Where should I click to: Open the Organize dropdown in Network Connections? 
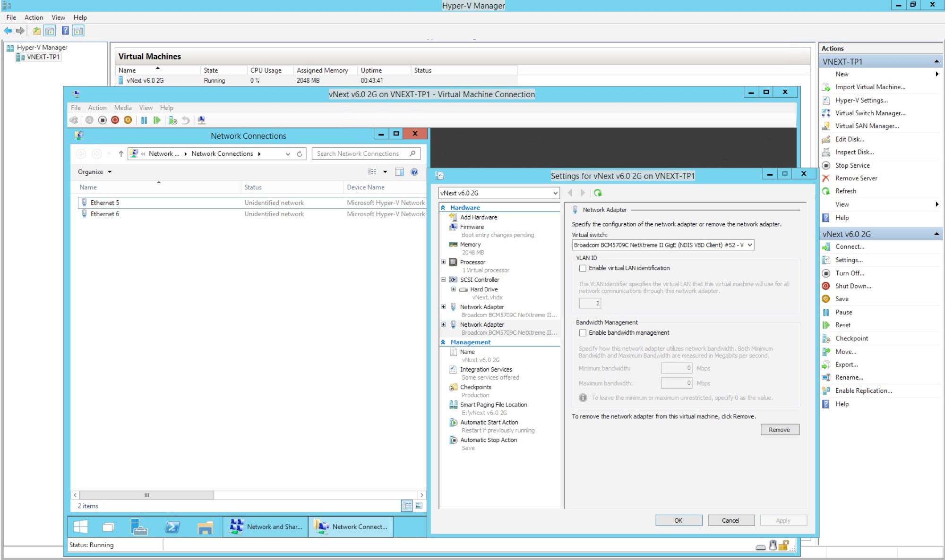(94, 172)
